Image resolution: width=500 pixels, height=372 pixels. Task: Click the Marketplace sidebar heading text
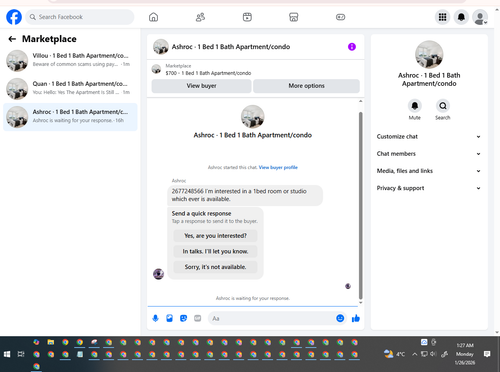pyautogui.click(x=49, y=39)
